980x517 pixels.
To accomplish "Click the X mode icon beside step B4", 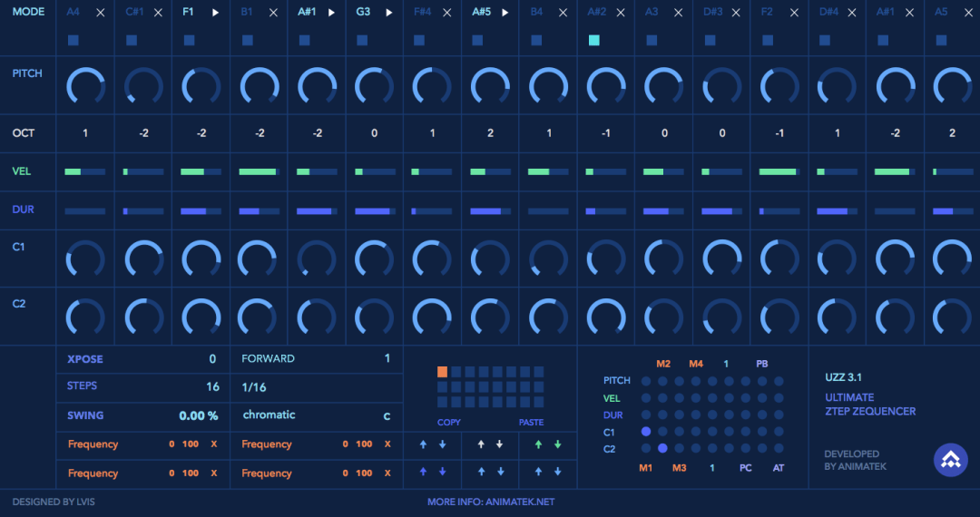I will tap(563, 13).
